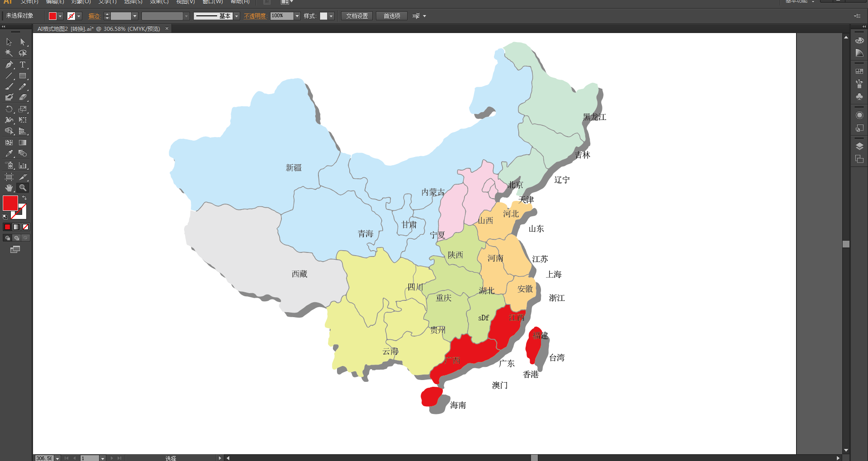Select the Zoom tool
Image resolution: width=868 pixels, height=461 pixels.
[x=23, y=188]
